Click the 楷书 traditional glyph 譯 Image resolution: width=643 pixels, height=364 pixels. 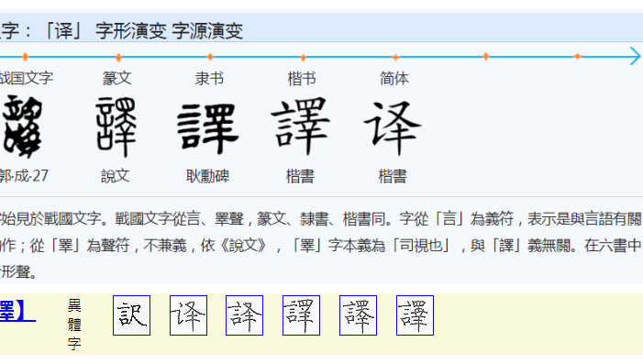(301, 127)
